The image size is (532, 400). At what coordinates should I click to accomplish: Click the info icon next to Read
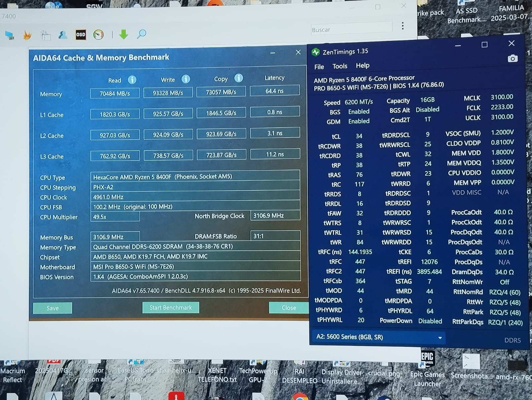[132, 80]
